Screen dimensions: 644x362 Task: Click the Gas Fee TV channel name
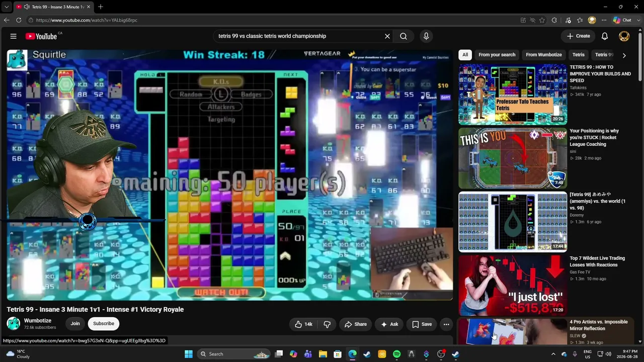[x=580, y=272]
